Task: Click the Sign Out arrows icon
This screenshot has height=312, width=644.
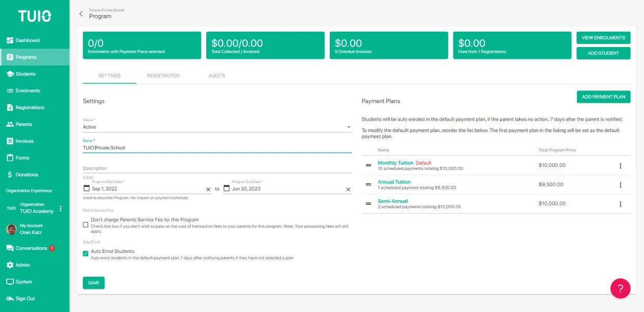Action: (x=10, y=299)
